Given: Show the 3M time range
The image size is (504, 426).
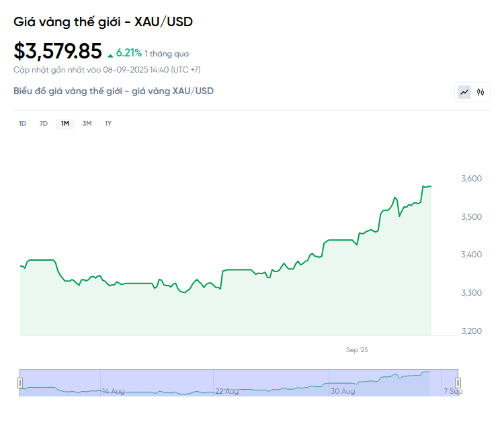Looking at the screenshot, I should [87, 123].
